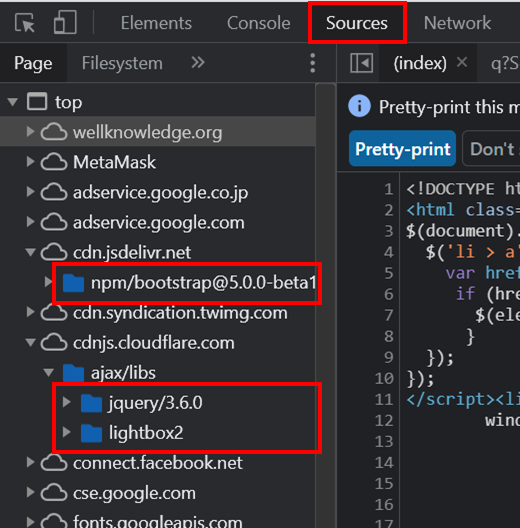Click the top frame window icon
520x528 pixels.
point(37,101)
